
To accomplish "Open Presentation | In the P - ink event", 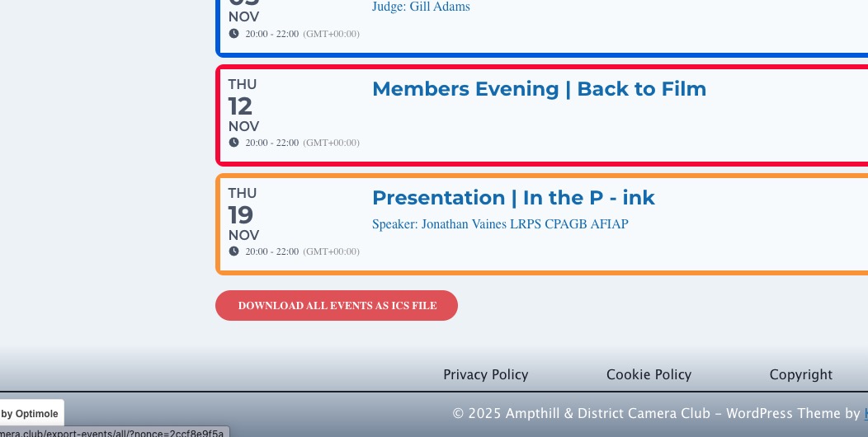I will point(513,198).
